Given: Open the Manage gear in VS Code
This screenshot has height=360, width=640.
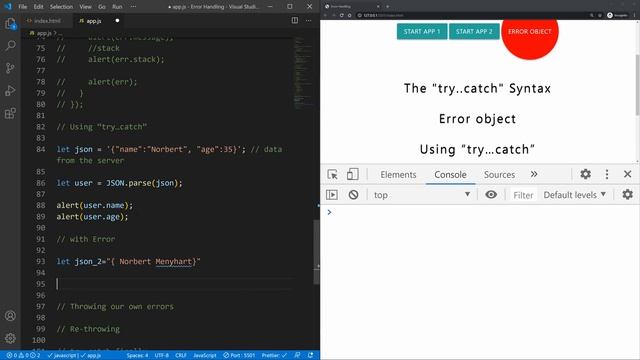Looking at the screenshot, I should (10, 338).
